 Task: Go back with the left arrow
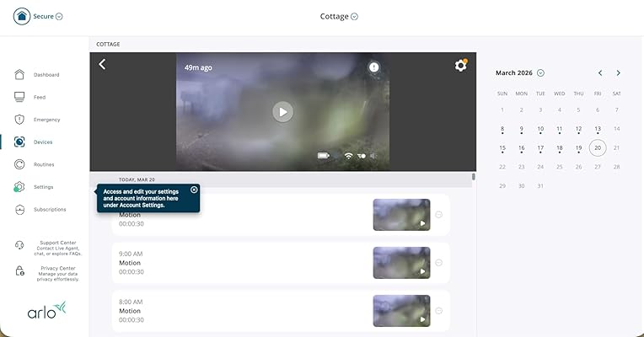coord(102,64)
